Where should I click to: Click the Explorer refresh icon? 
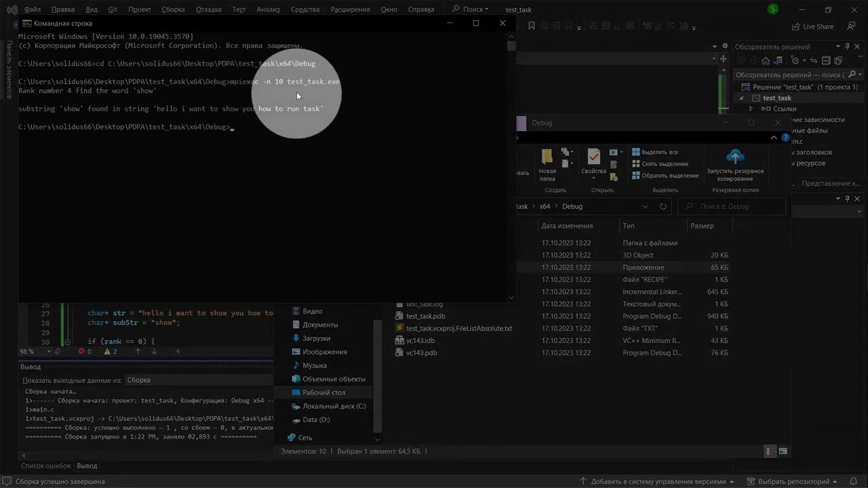coord(663,207)
